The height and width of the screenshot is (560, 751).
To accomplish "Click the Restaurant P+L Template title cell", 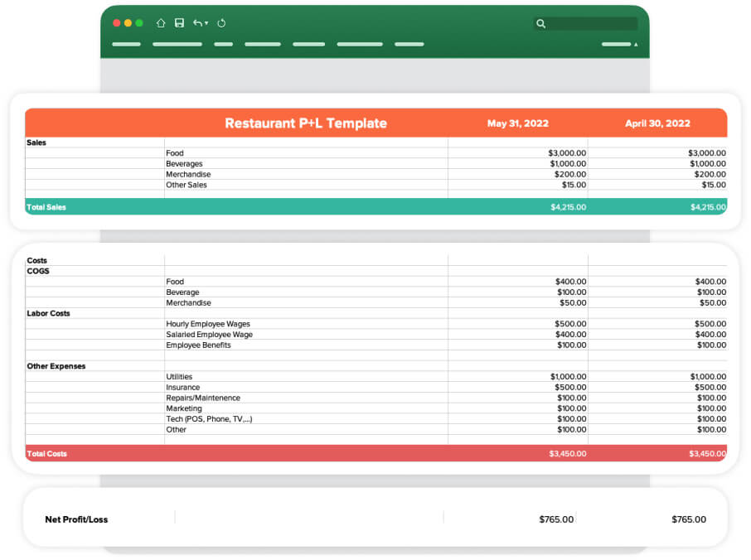I will coord(306,123).
